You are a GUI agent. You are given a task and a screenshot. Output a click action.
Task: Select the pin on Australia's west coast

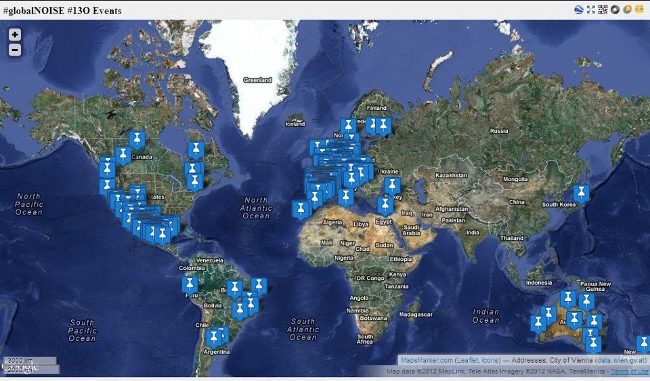(538, 323)
